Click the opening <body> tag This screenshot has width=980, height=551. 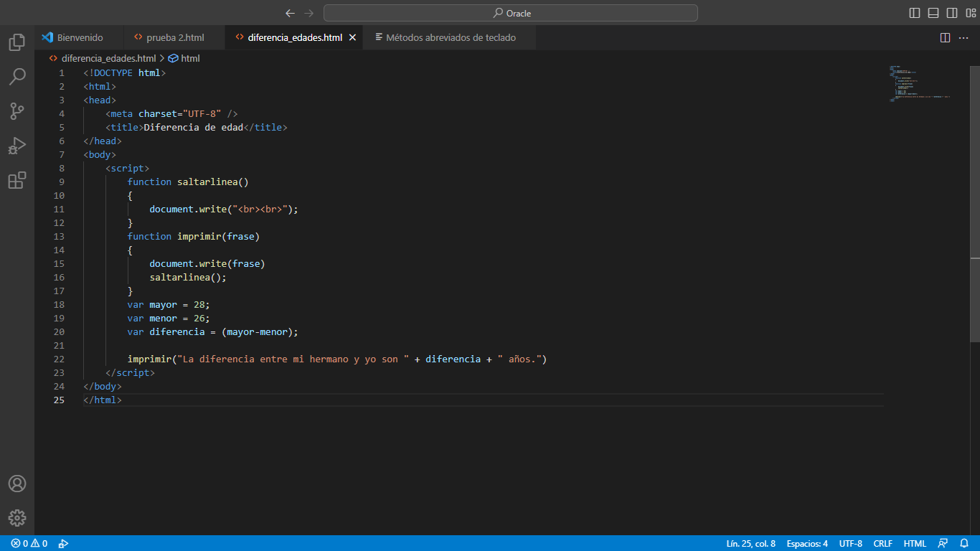coord(100,154)
